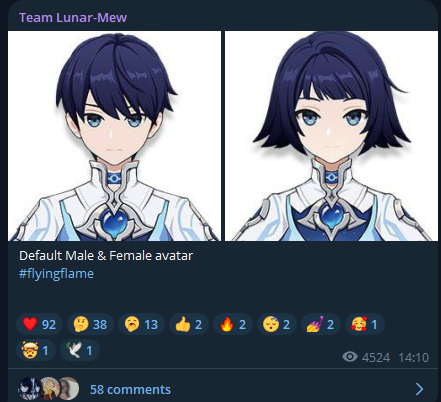441x402 pixels.
Task: Open the female avatar image
Action: (331, 136)
